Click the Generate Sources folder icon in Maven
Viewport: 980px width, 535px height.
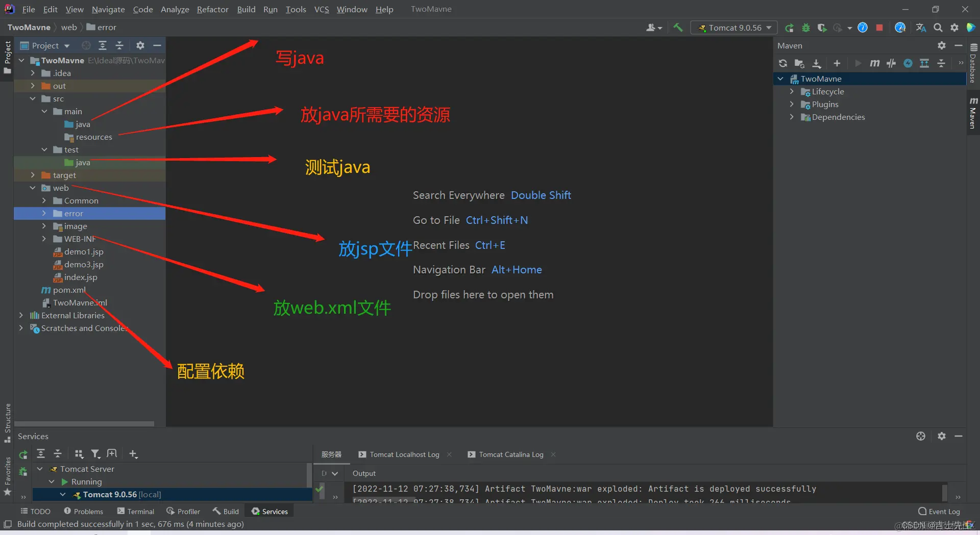click(x=800, y=63)
